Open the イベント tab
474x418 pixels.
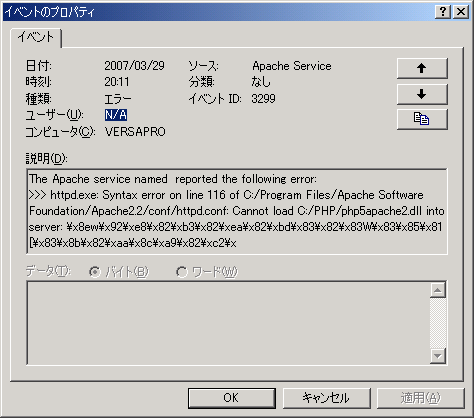pyautogui.click(x=36, y=37)
